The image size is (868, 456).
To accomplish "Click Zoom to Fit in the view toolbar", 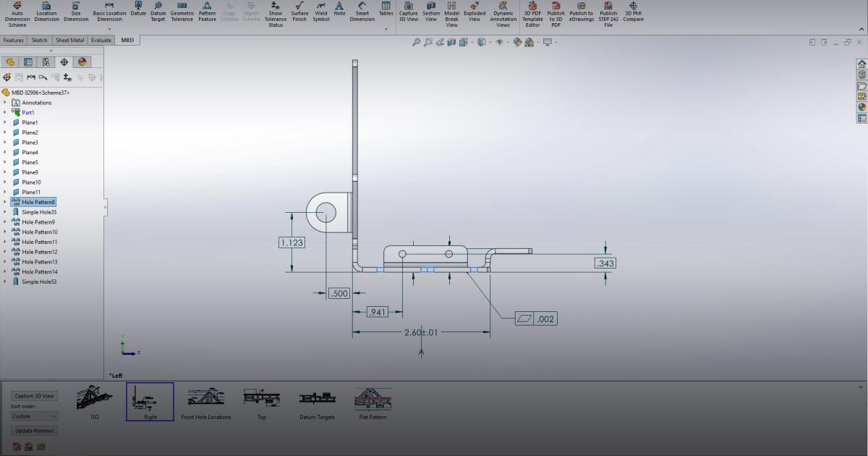I will [x=416, y=42].
